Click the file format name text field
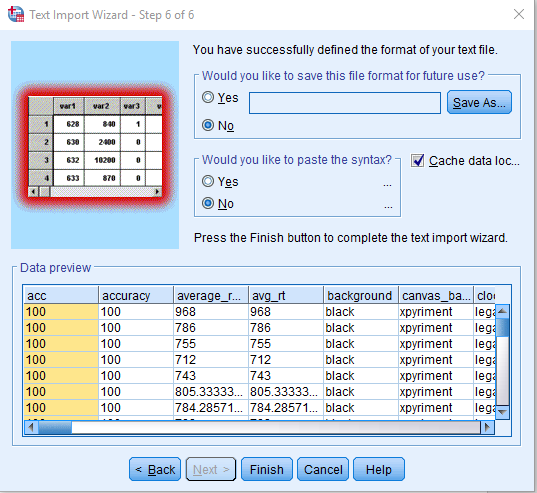The image size is (537, 493). 345,103
